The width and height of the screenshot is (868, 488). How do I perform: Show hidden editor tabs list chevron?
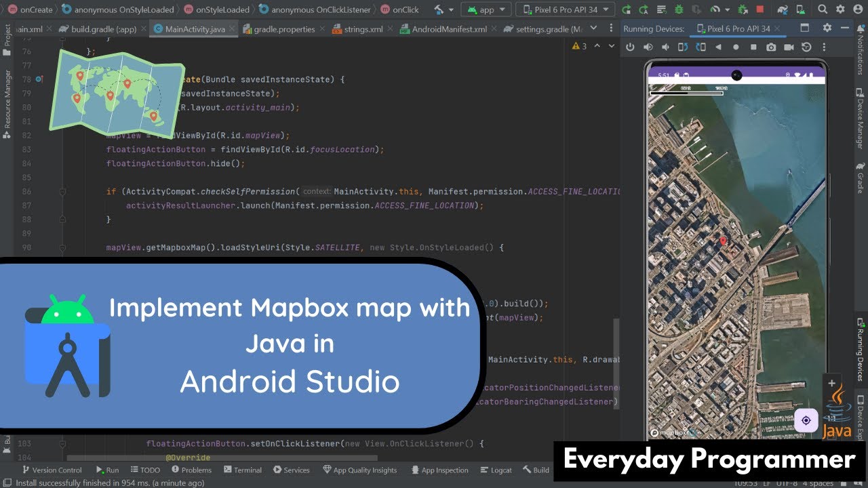tap(595, 29)
